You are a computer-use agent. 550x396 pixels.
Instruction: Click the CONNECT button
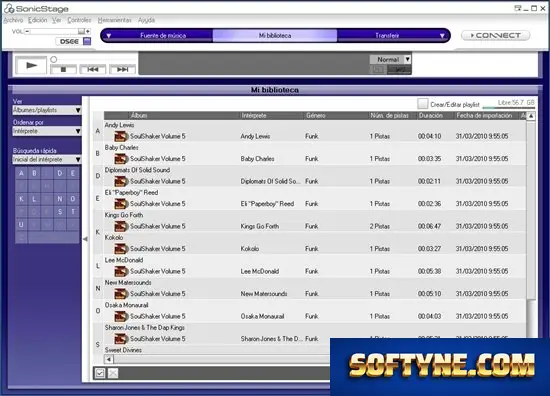(495, 35)
